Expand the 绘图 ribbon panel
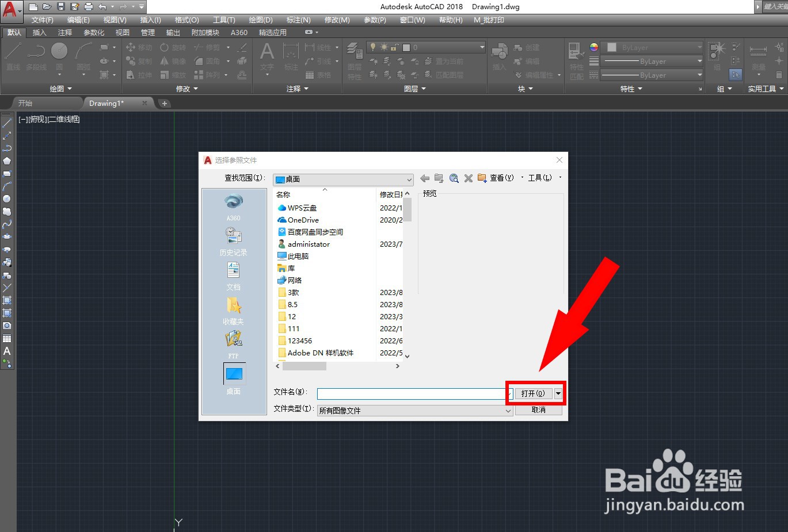The width and height of the screenshot is (788, 532). pos(61,89)
